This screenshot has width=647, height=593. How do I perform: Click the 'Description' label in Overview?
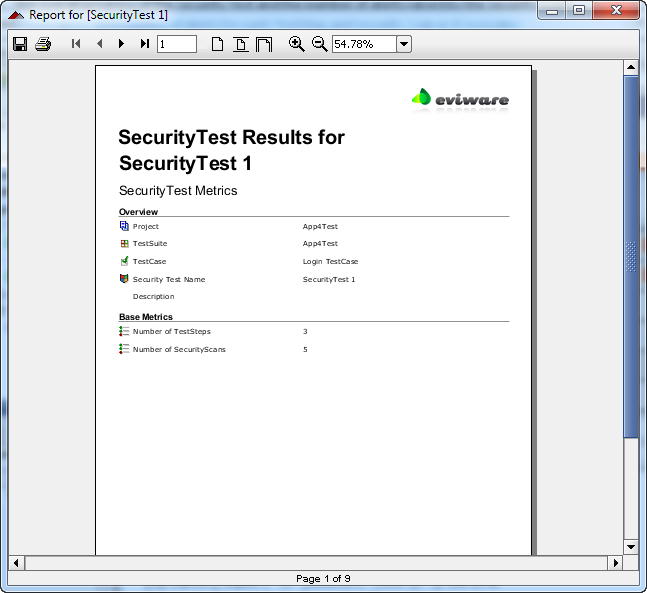(153, 297)
